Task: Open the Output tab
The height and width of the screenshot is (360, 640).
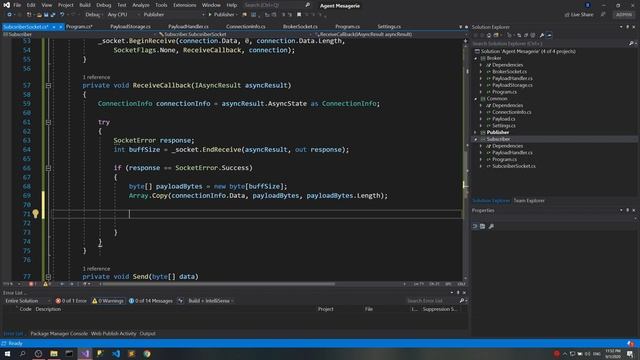Action: 147,333
